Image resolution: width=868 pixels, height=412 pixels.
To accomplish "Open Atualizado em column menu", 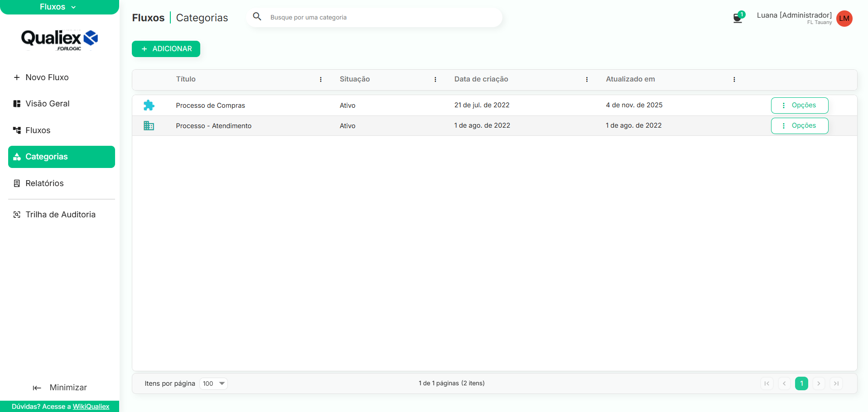I will point(734,80).
